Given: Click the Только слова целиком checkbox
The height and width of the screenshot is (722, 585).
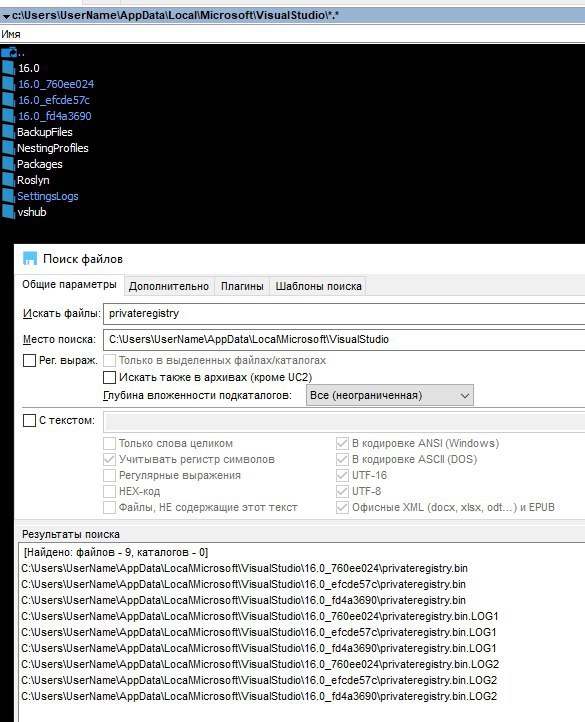Looking at the screenshot, I should 109,443.
